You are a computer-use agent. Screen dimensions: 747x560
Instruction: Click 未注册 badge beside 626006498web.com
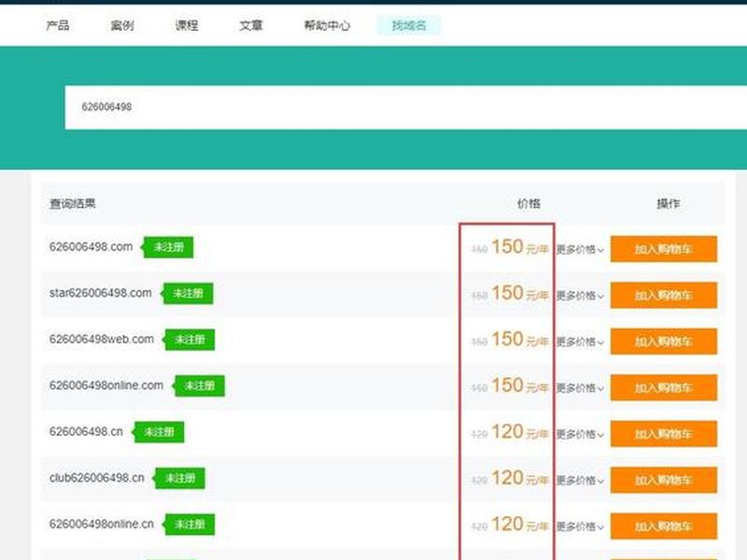pyautogui.click(x=189, y=340)
